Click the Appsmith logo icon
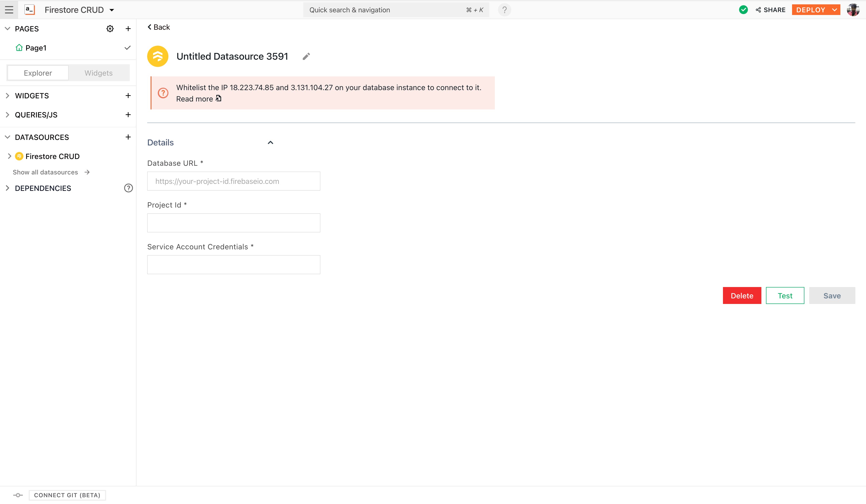Screen dimensions: 866x504 [x=30, y=10]
